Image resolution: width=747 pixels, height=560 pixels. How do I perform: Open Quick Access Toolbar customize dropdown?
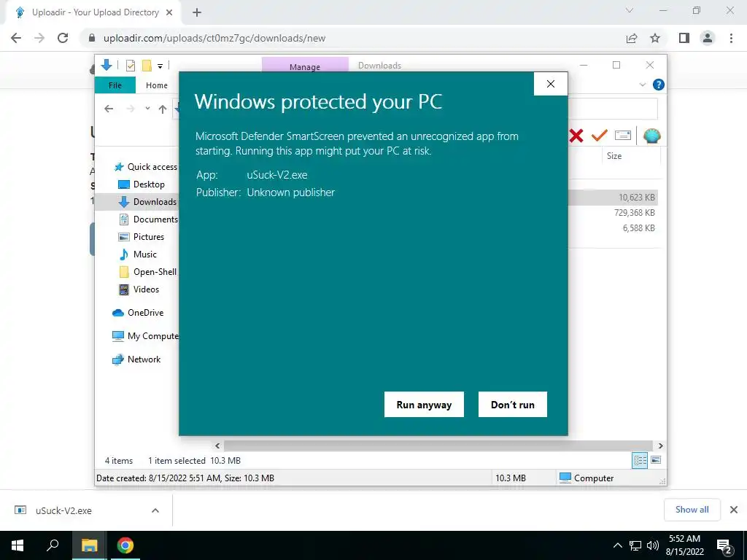[x=160, y=66]
